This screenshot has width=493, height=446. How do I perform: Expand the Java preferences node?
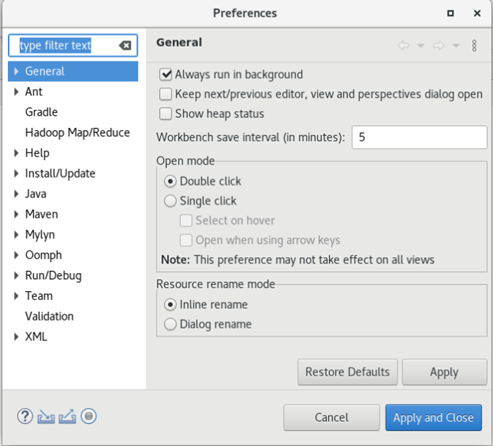click(16, 194)
